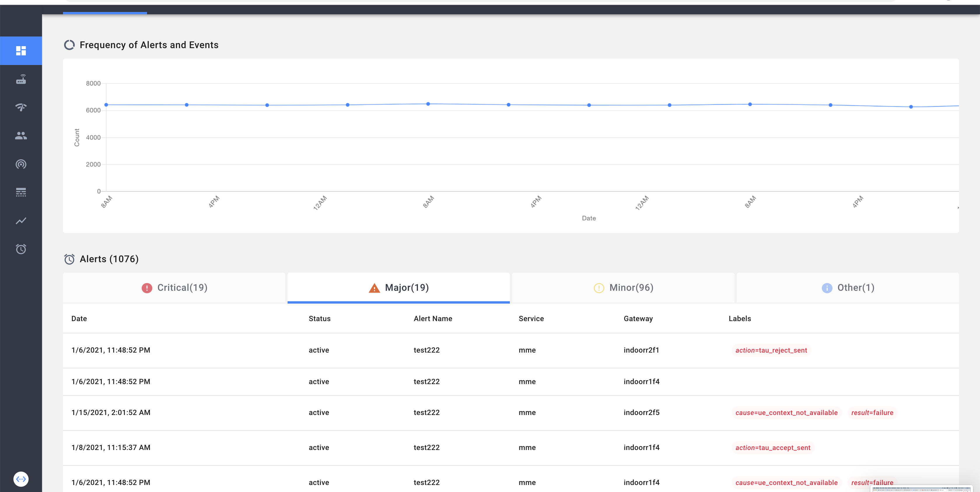Open the Metrics line-chart icon in sidebar
The width and height of the screenshot is (980, 492).
(x=21, y=221)
